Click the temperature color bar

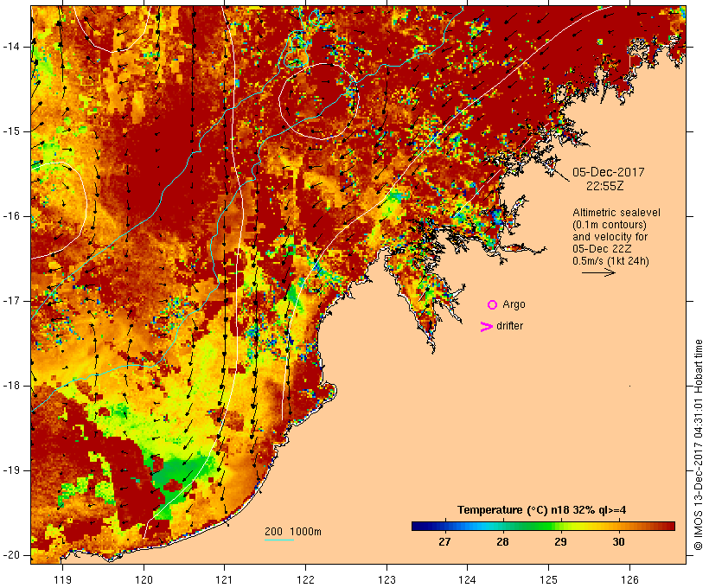pyautogui.click(x=543, y=526)
